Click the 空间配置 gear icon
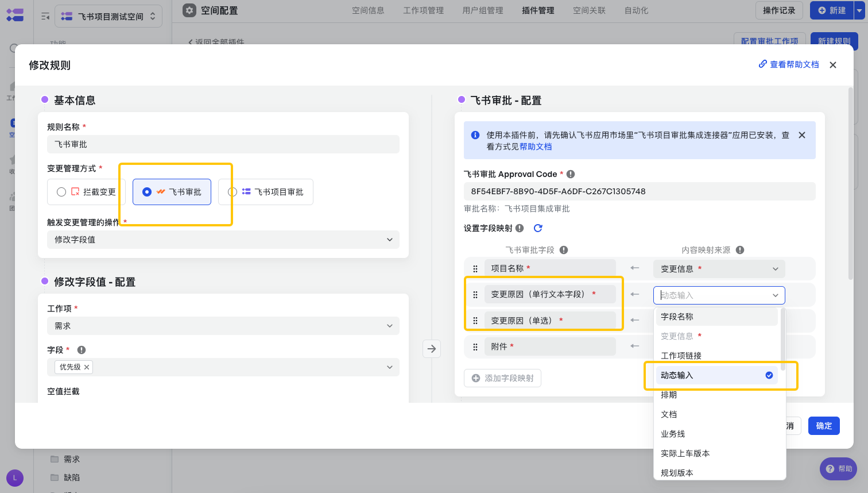The image size is (868, 493). pos(189,10)
